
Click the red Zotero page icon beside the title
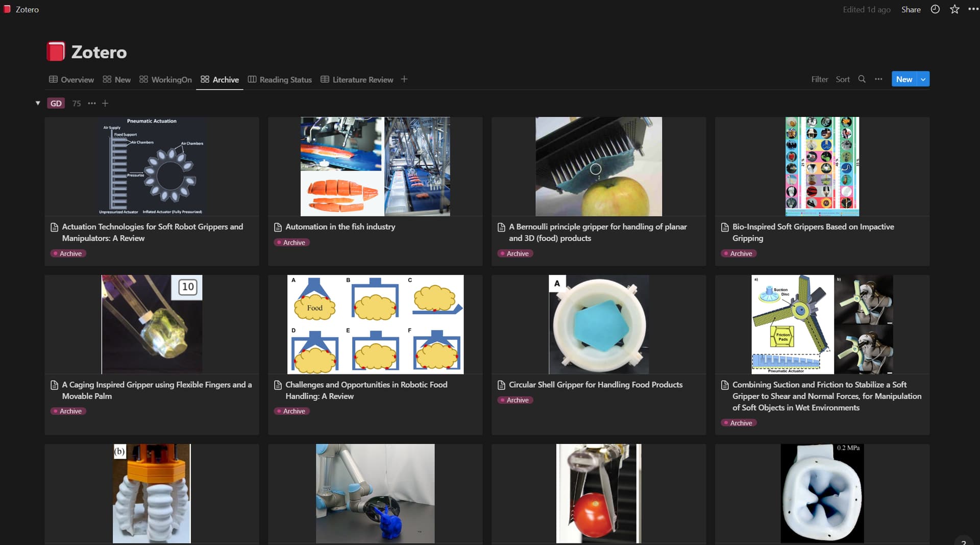pyautogui.click(x=56, y=52)
